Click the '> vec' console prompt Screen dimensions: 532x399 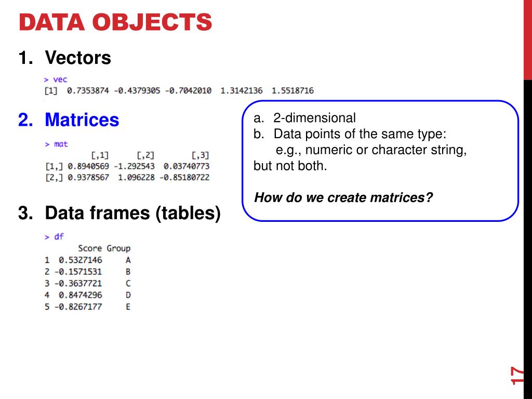(x=56, y=79)
